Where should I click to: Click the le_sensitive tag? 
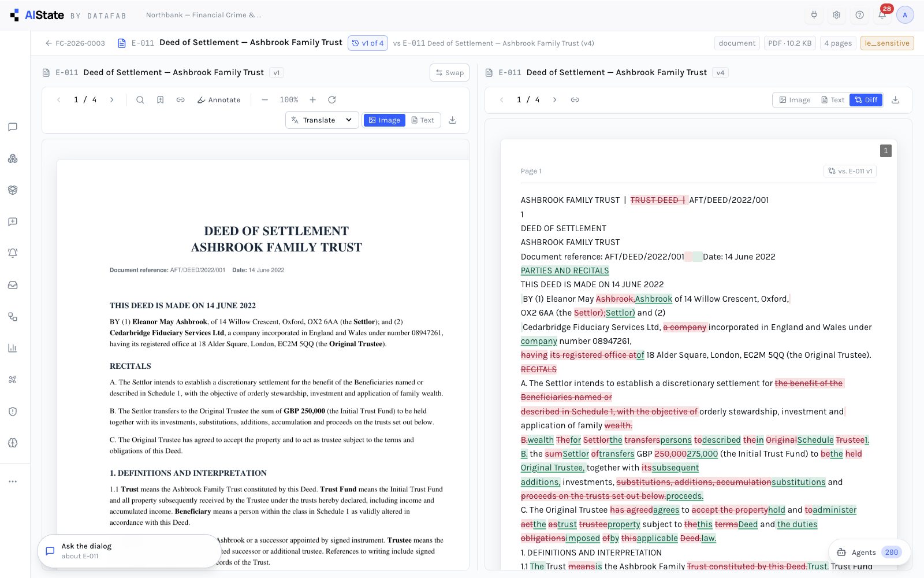(x=887, y=43)
